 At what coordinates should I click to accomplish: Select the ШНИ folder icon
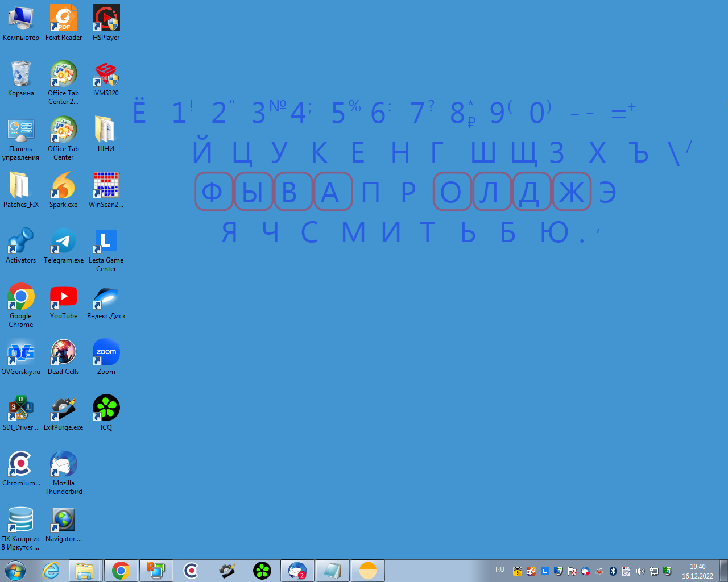106,135
